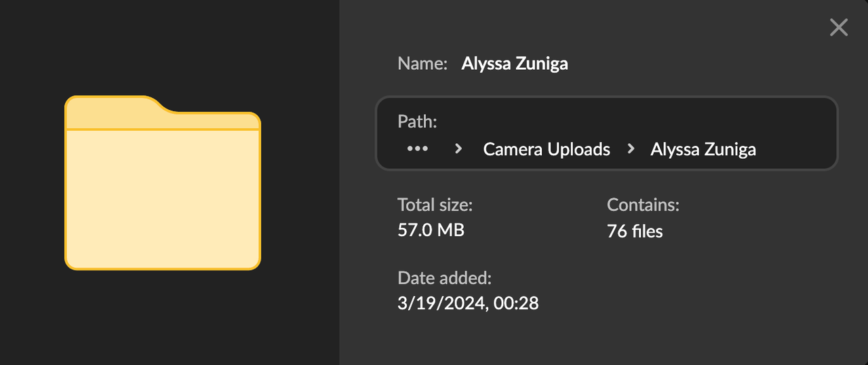This screenshot has width=868, height=365.
Task: Close the folder info panel
Action: 839,27
